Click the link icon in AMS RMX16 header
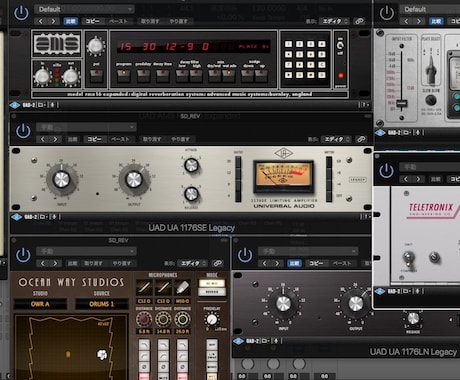The height and width of the screenshot is (380, 460). click(359, 21)
